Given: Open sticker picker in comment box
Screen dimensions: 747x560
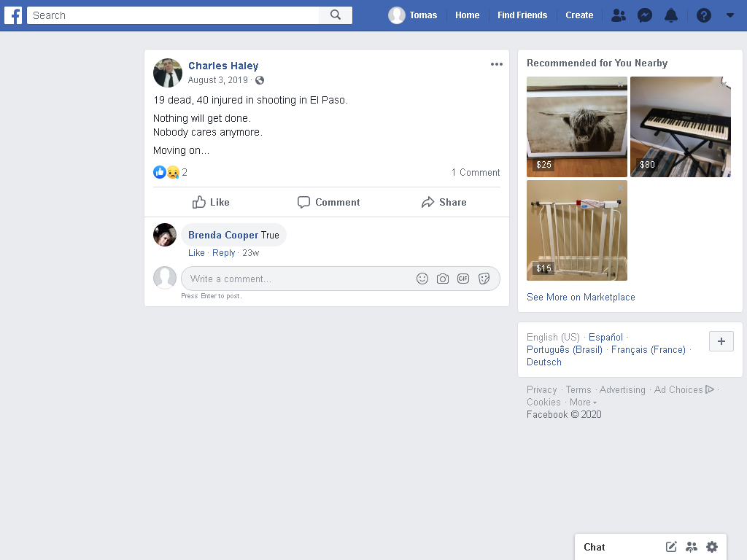Looking at the screenshot, I should coord(484,279).
